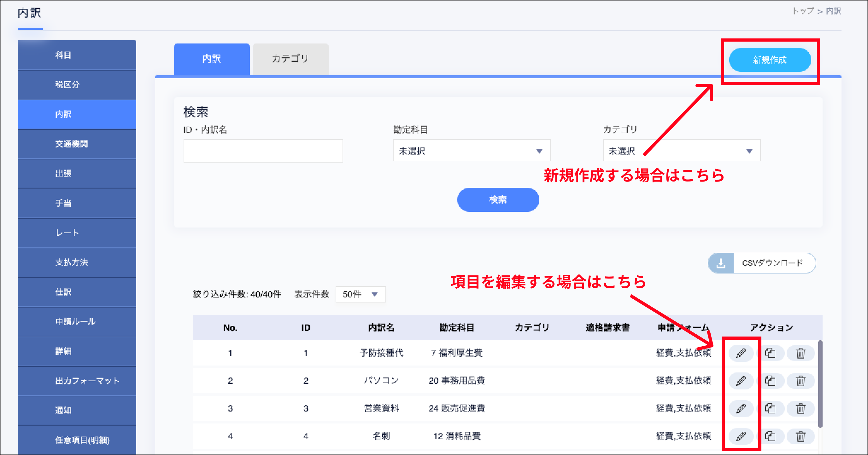Image resolution: width=868 pixels, height=455 pixels.
Task: Click the No. column header
Action: pyautogui.click(x=231, y=327)
